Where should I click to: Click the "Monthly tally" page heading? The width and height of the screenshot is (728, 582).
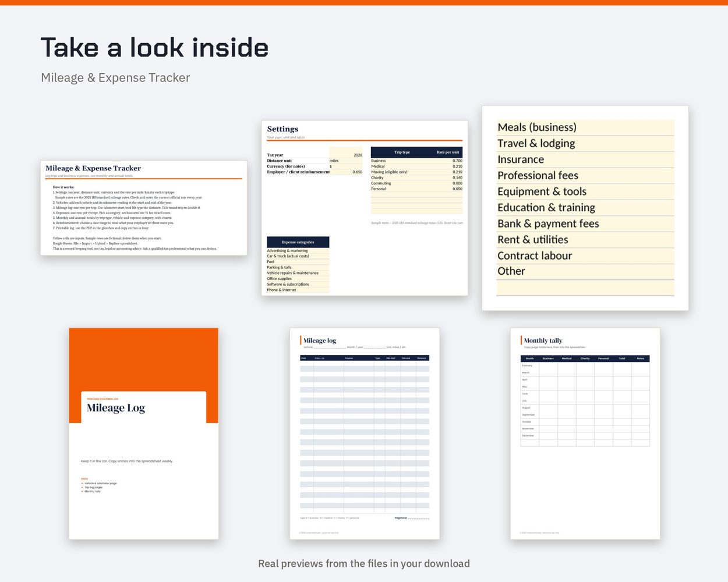543,340
